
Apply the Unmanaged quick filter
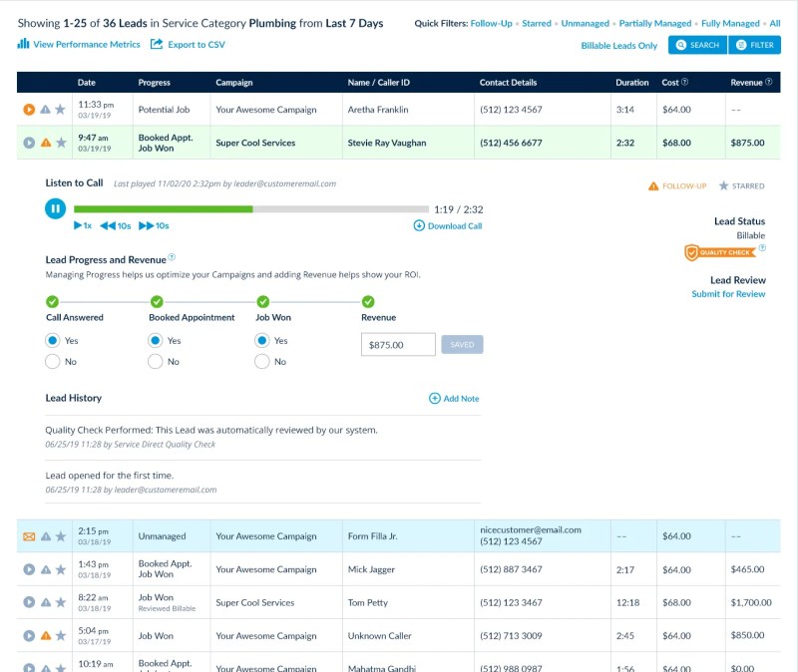tap(585, 23)
